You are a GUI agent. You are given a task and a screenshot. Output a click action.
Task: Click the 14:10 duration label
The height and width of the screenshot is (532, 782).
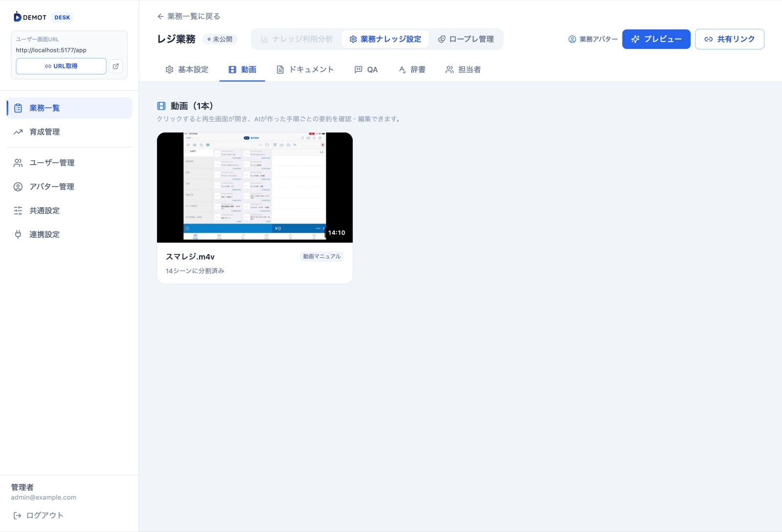tap(337, 233)
